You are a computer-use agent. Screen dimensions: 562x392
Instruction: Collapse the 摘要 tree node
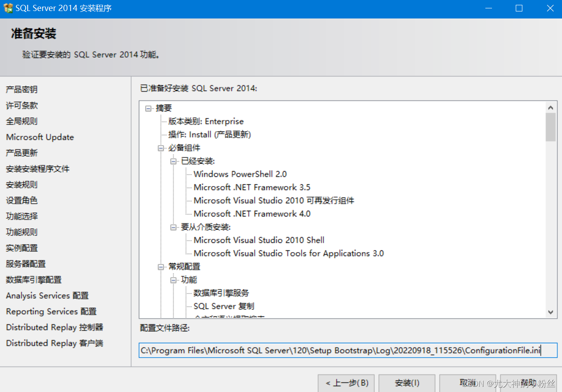148,108
